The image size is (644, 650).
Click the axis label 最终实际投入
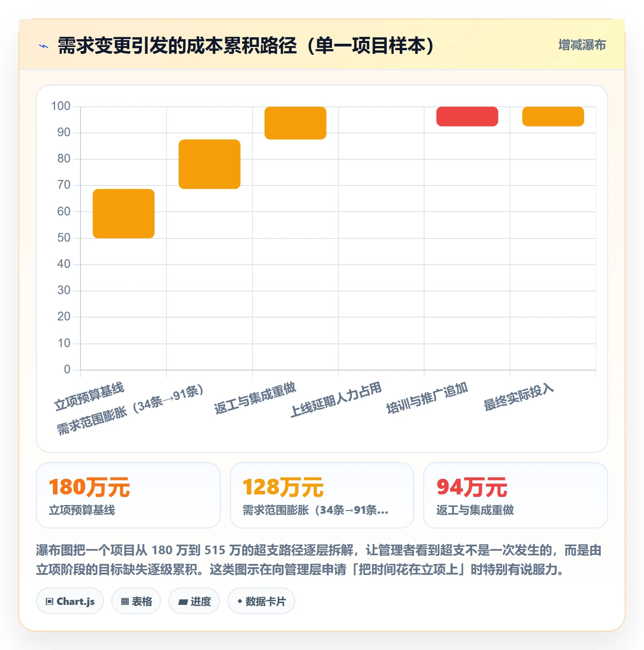coord(518,397)
